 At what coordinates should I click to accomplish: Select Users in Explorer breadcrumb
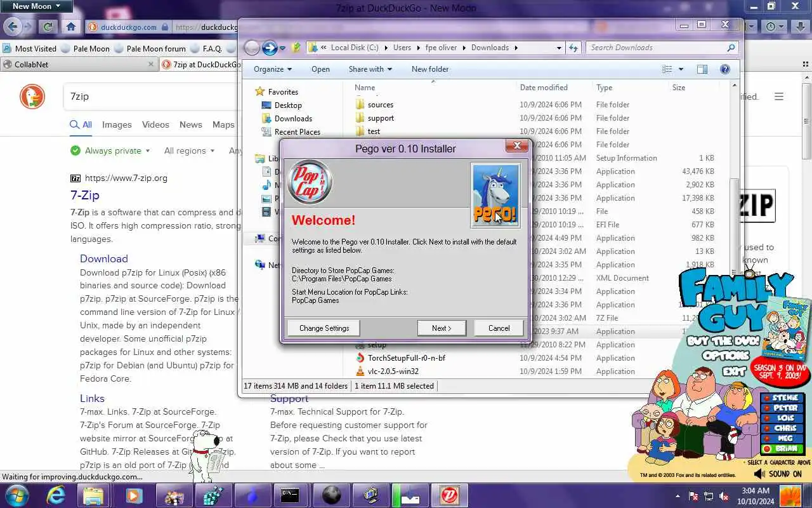point(402,48)
